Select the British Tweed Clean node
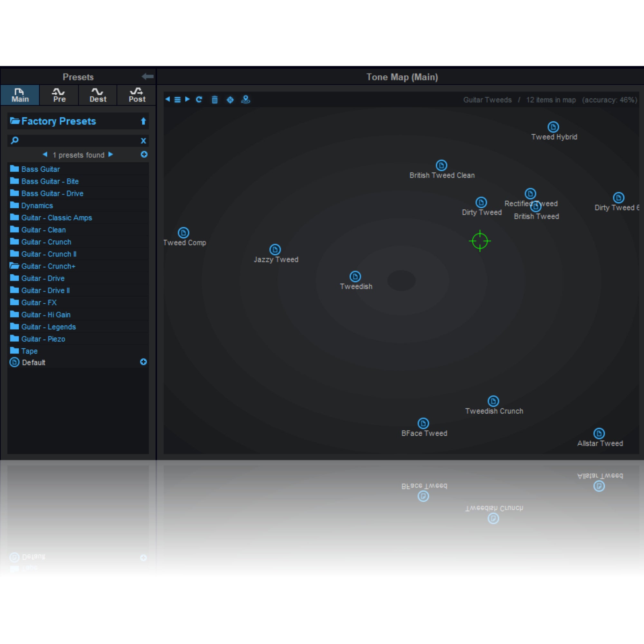The height and width of the screenshot is (644, 644). pos(441,165)
